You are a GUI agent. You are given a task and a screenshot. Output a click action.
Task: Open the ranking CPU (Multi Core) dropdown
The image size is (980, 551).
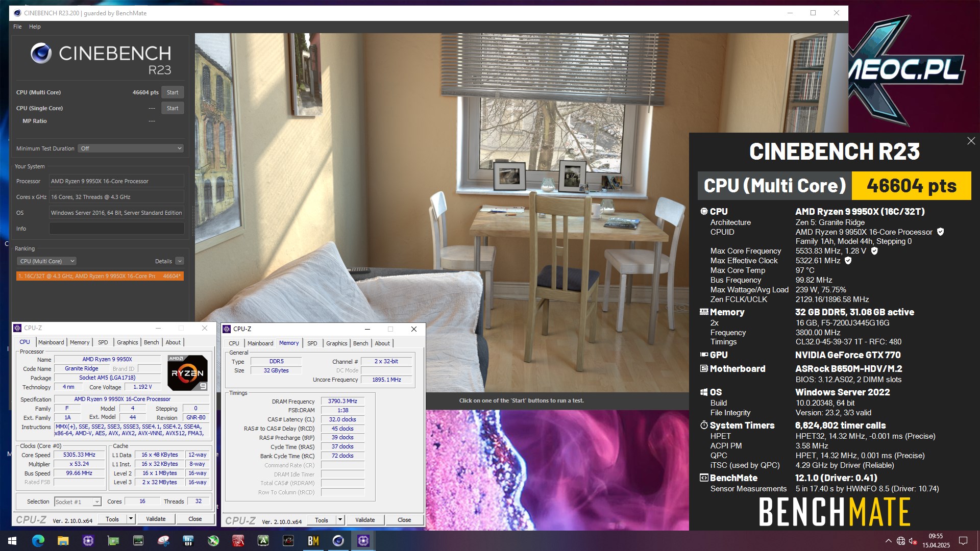tap(46, 261)
